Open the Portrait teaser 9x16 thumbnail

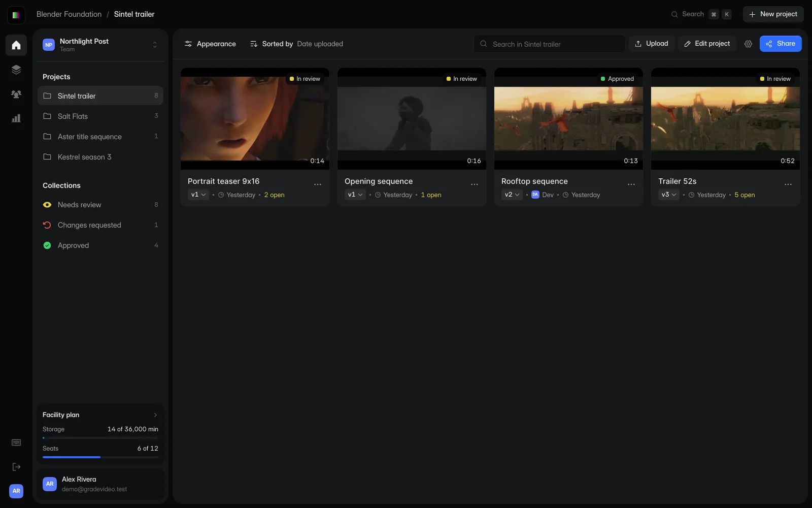tap(255, 118)
